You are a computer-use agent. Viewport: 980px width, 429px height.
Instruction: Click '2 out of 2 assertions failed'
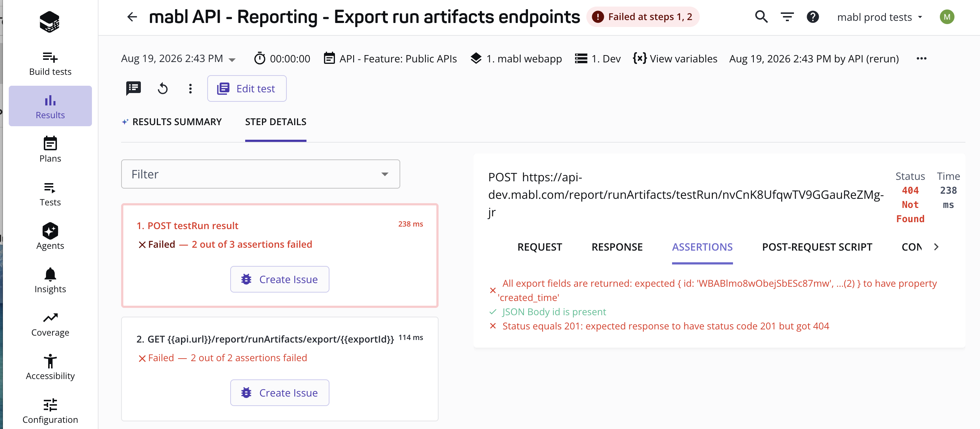click(x=248, y=358)
